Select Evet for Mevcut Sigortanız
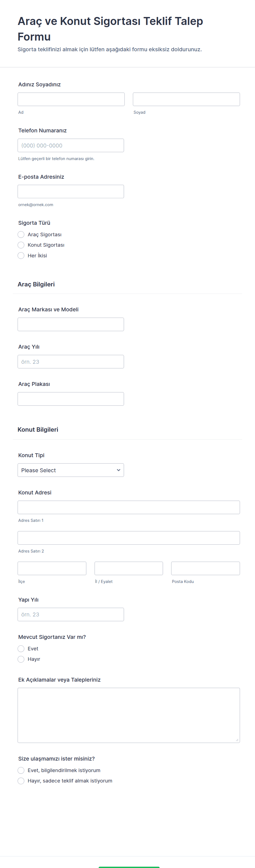 [x=21, y=649]
